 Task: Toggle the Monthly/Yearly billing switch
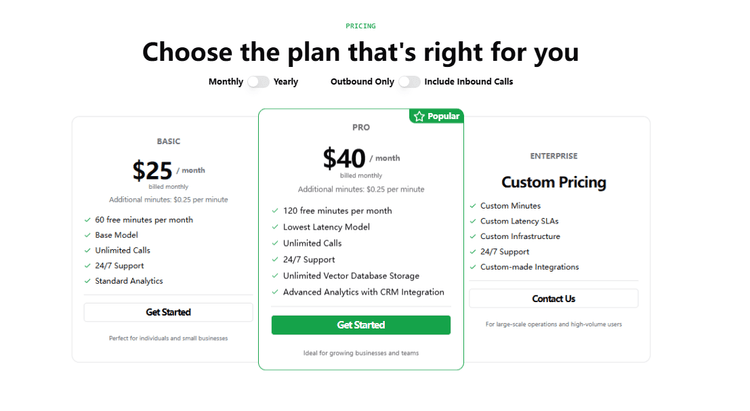coord(258,82)
